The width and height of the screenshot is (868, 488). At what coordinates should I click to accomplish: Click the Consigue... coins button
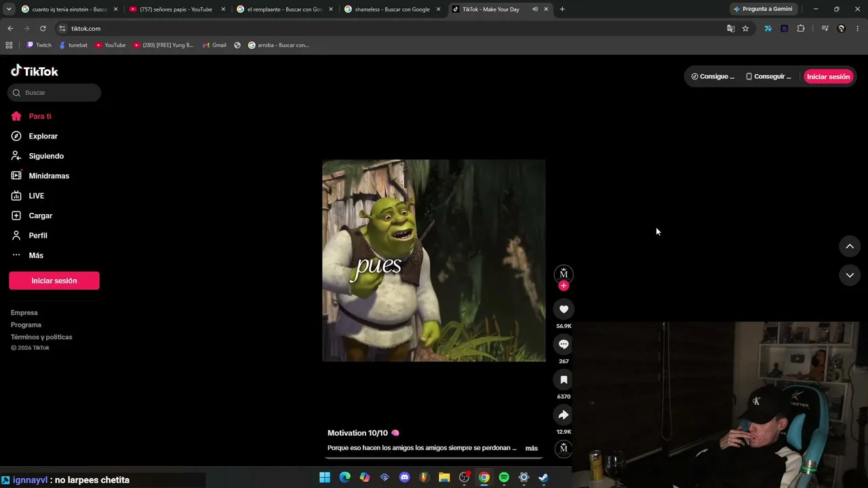point(713,77)
